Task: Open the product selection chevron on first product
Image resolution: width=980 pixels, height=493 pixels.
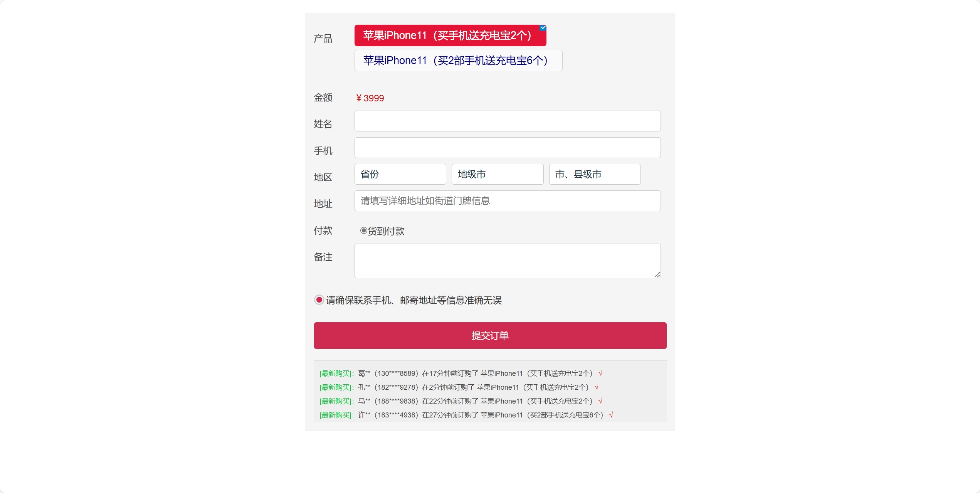Action: [543, 28]
